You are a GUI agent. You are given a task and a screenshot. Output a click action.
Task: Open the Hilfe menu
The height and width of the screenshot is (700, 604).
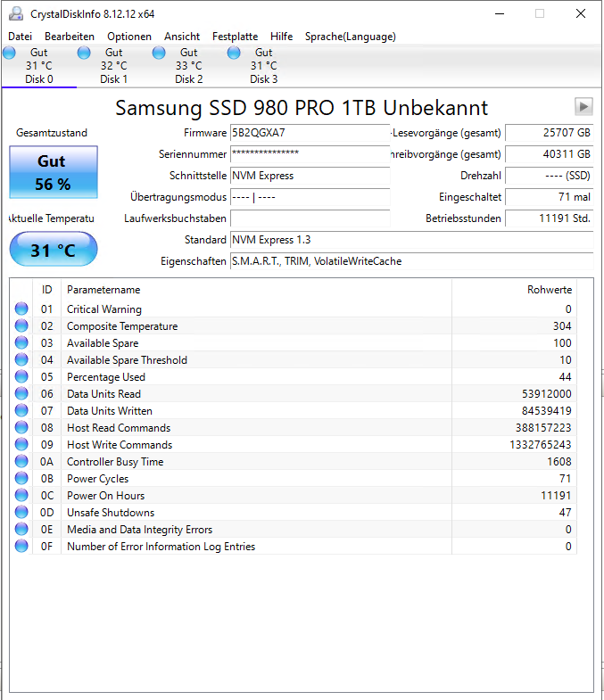click(281, 37)
